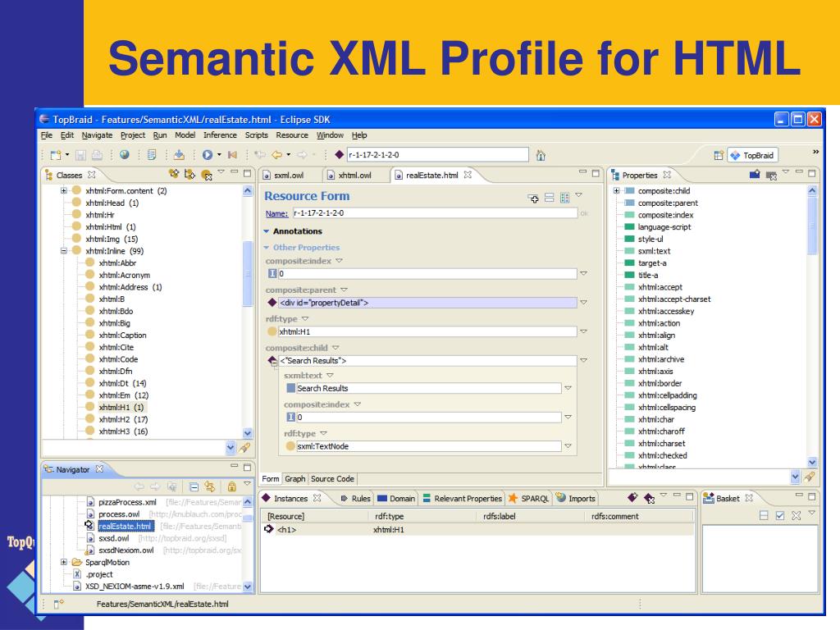Click the resource URI field in the toolbar
This screenshot has height=630, width=840.
tap(437, 155)
